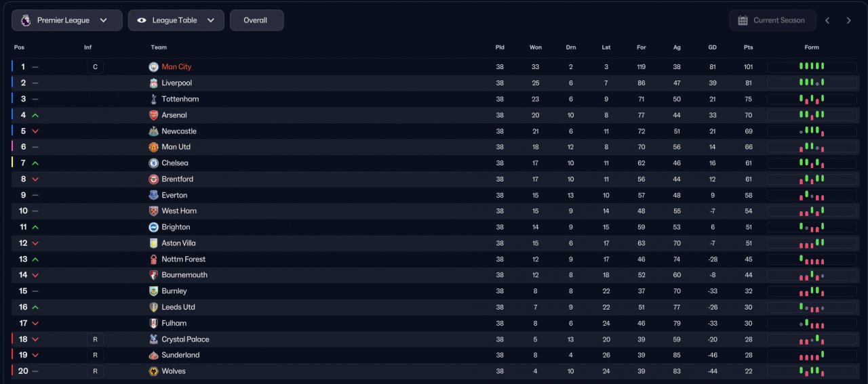868x384 pixels.
Task: Open the Current Season selector
Action: (772, 20)
